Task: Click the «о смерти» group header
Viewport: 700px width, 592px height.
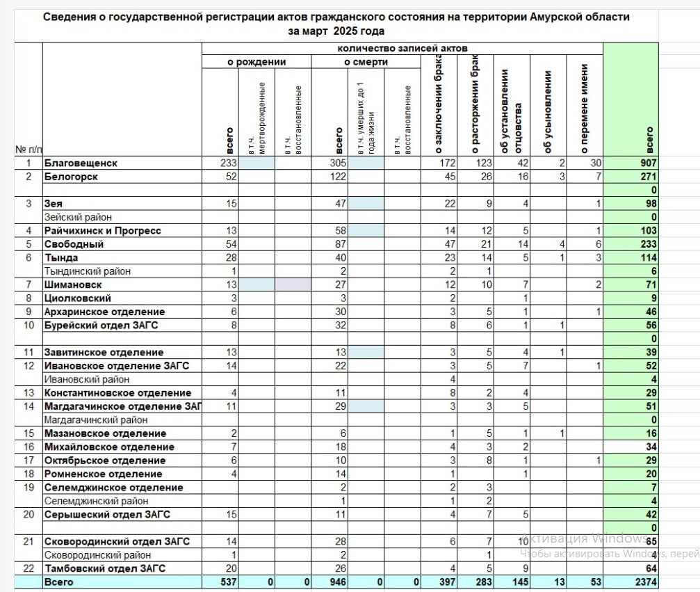Action: (366, 62)
